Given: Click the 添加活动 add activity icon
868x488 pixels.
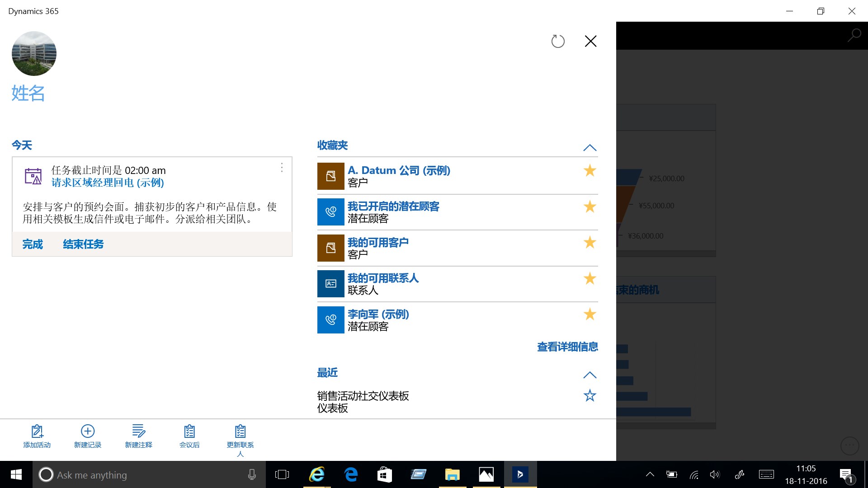Looking at the screenshot, I should (37, 431).
